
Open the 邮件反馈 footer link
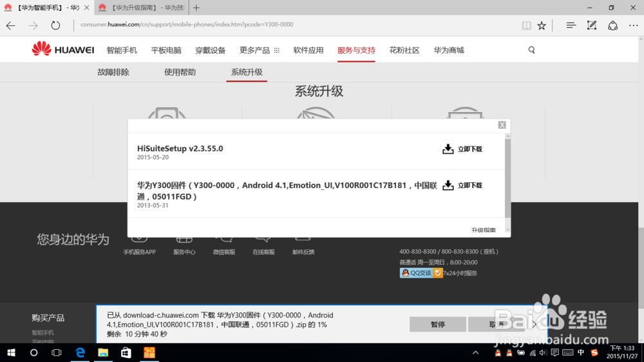(x=303, y=252)
